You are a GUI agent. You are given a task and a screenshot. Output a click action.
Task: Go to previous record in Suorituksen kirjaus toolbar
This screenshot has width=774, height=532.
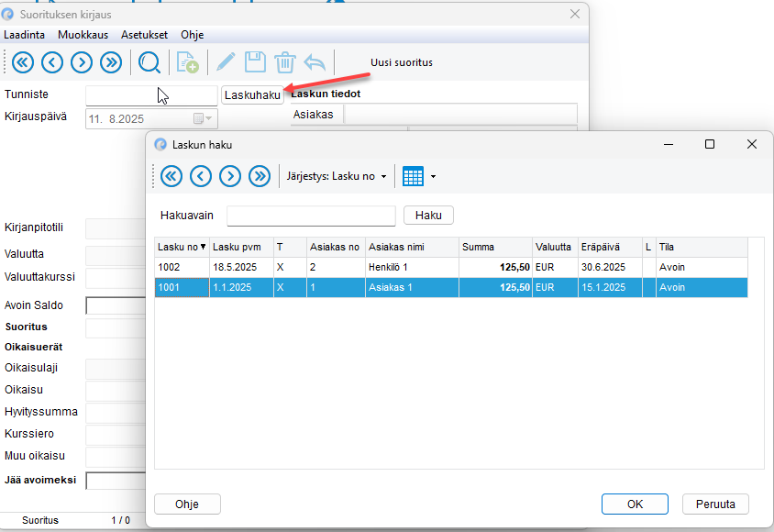click(52, 62)
